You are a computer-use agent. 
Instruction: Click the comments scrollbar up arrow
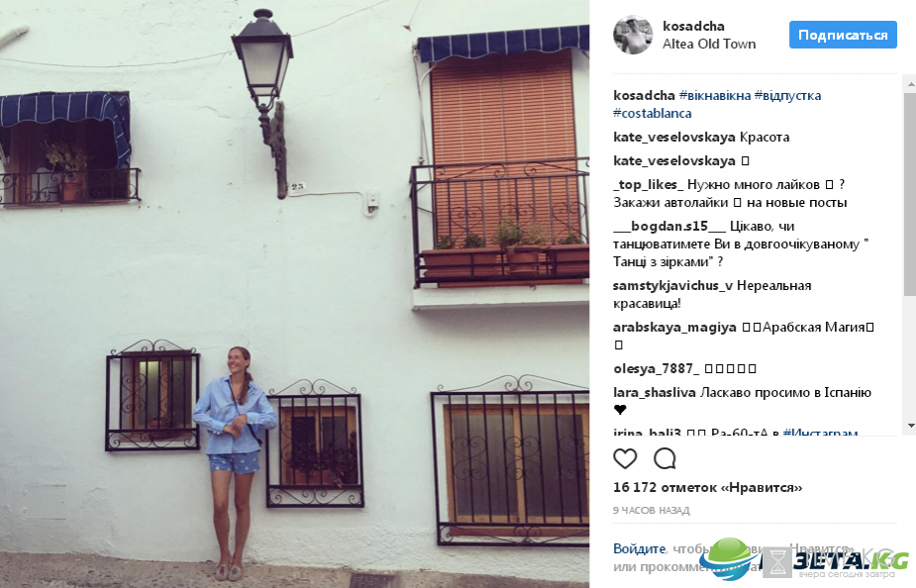pos(910,85)
